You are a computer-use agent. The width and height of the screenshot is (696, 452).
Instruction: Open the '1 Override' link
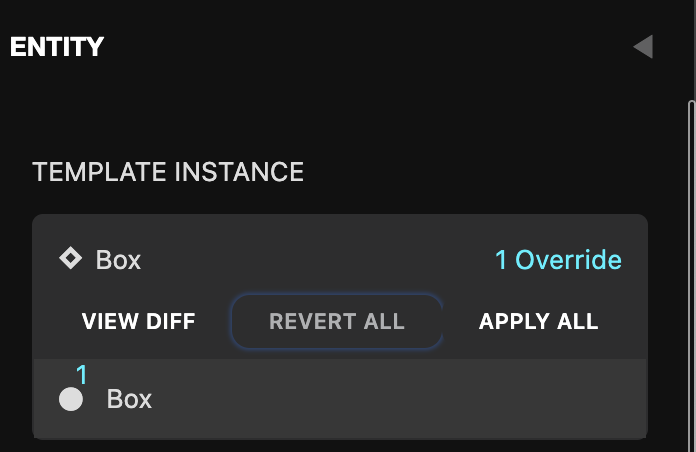[x=558, y=261]
